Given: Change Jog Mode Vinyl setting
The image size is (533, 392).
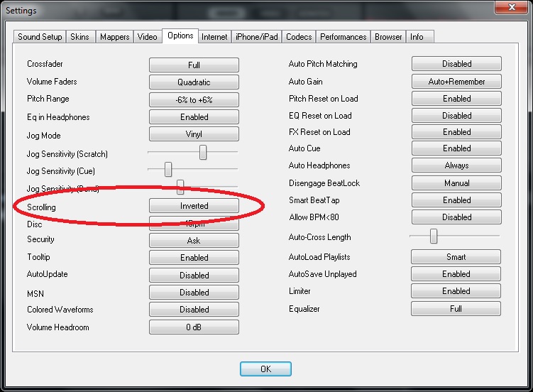Looking at the screenshot, I should 194,134.
